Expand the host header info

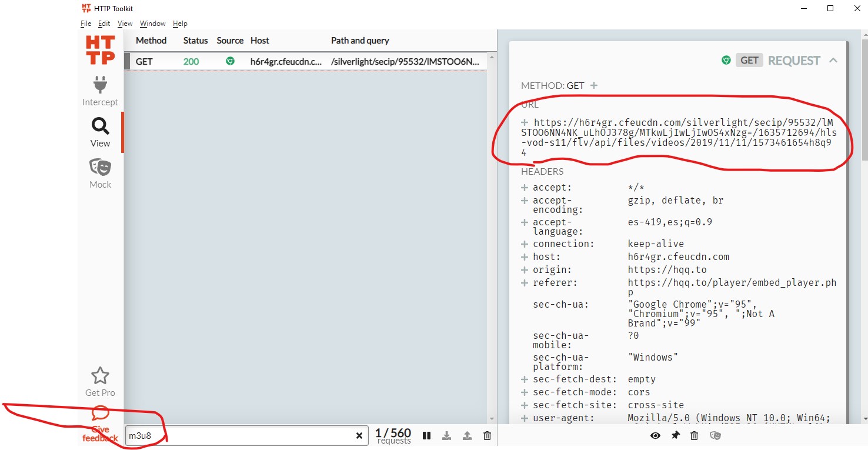click(x=525, y=257)
